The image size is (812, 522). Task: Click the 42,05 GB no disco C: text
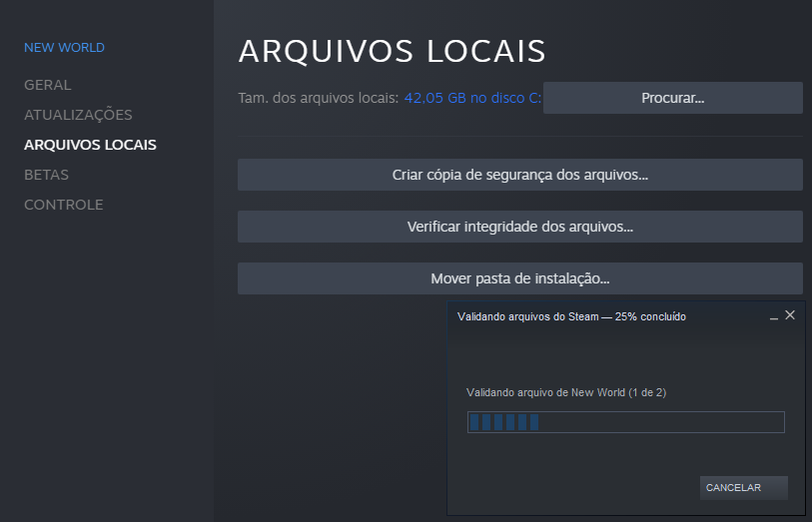point(472,98)
